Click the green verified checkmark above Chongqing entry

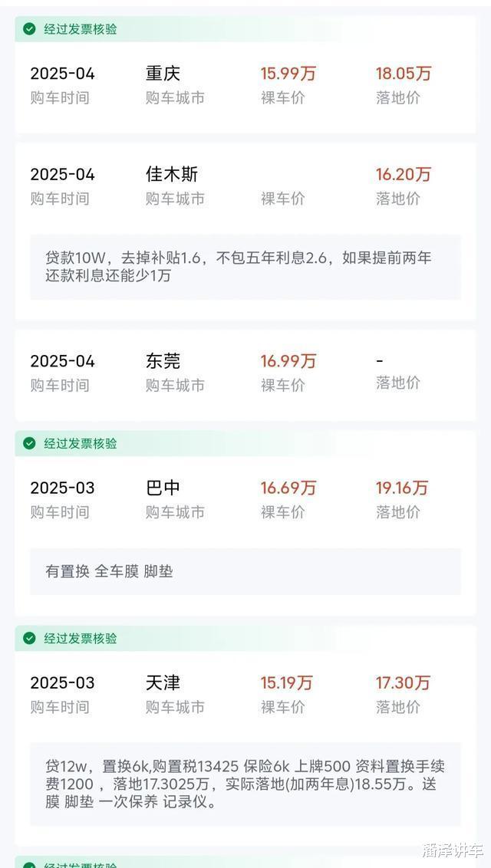(29, 29)
